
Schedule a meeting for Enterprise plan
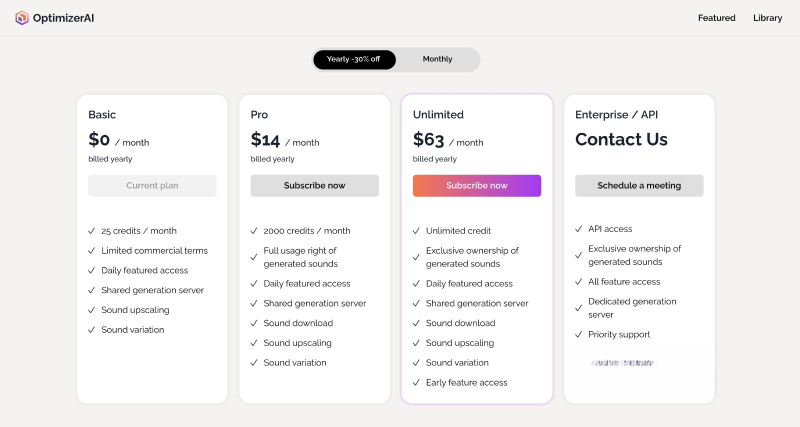coord(639,185)
